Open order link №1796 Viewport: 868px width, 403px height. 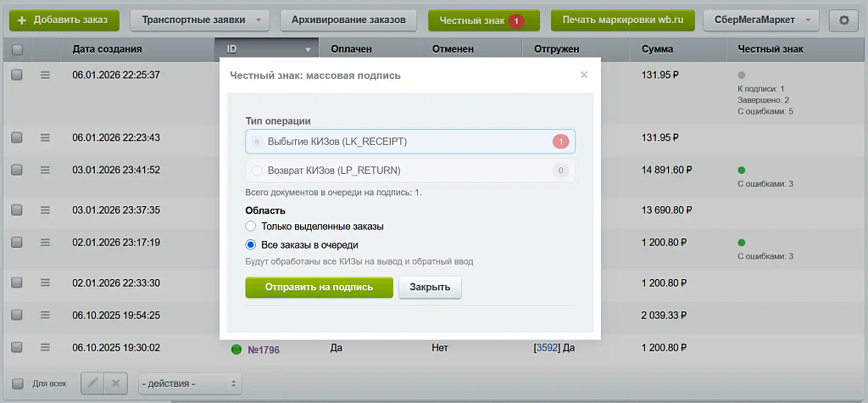click(264, 350)
